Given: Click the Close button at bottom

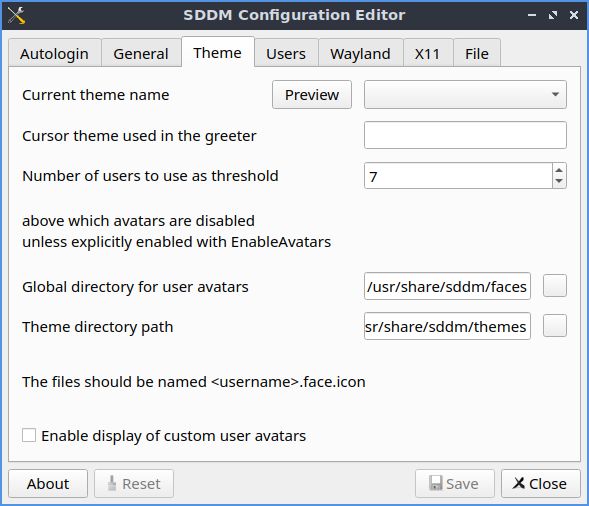Looking at the screenshot, I should click(x=541, y=484).
